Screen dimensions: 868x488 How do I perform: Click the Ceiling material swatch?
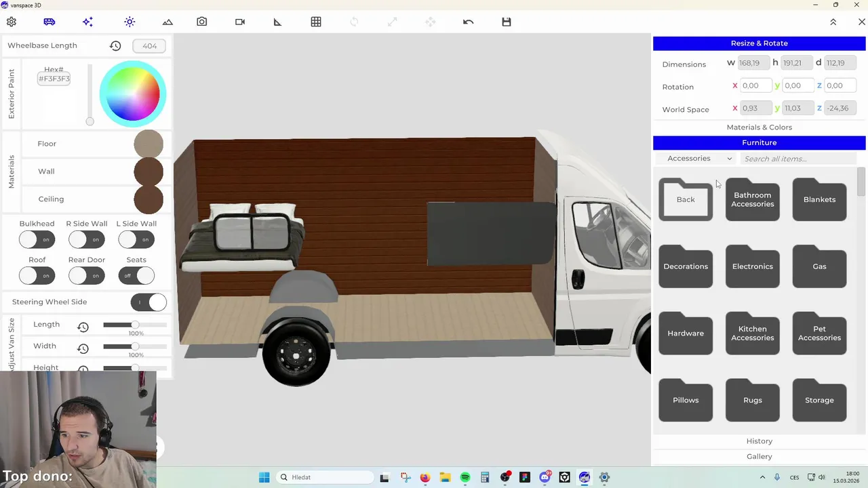pos(149,199)
